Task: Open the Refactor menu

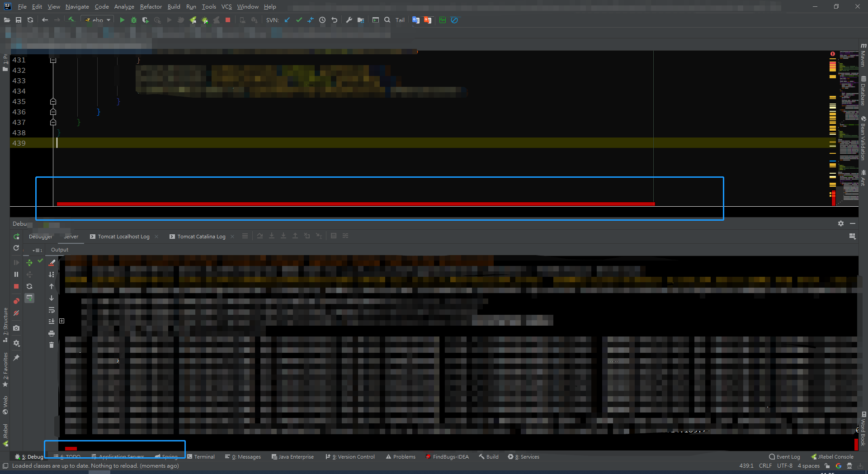Action: (151, 7)
